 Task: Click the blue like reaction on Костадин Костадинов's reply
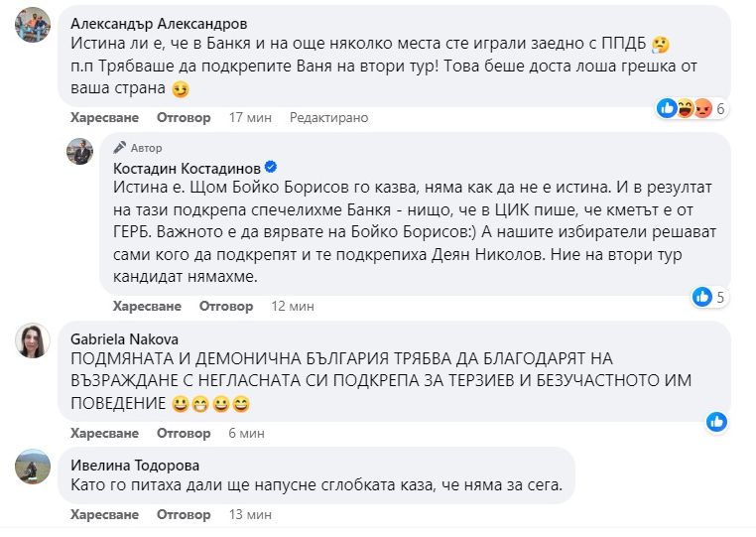(x=702, y=296)
